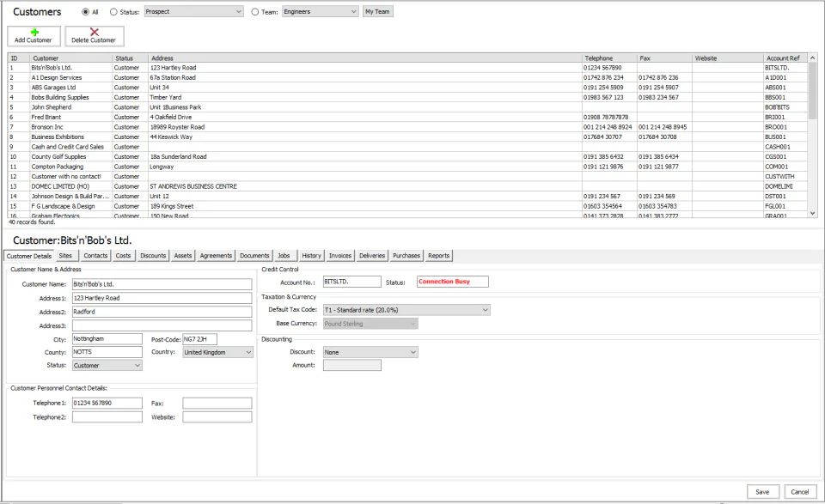Expand the Default Tax Code dropdown

click(x=406, y=310)
